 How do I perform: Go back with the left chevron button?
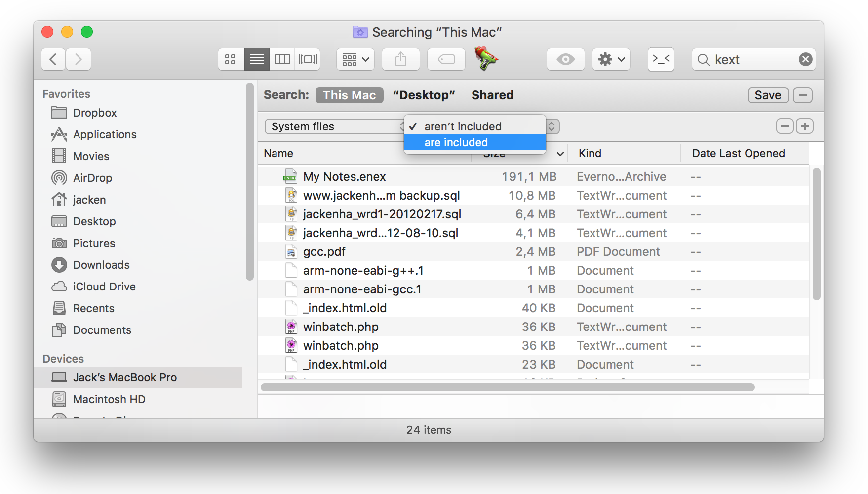tap(53, 59)
